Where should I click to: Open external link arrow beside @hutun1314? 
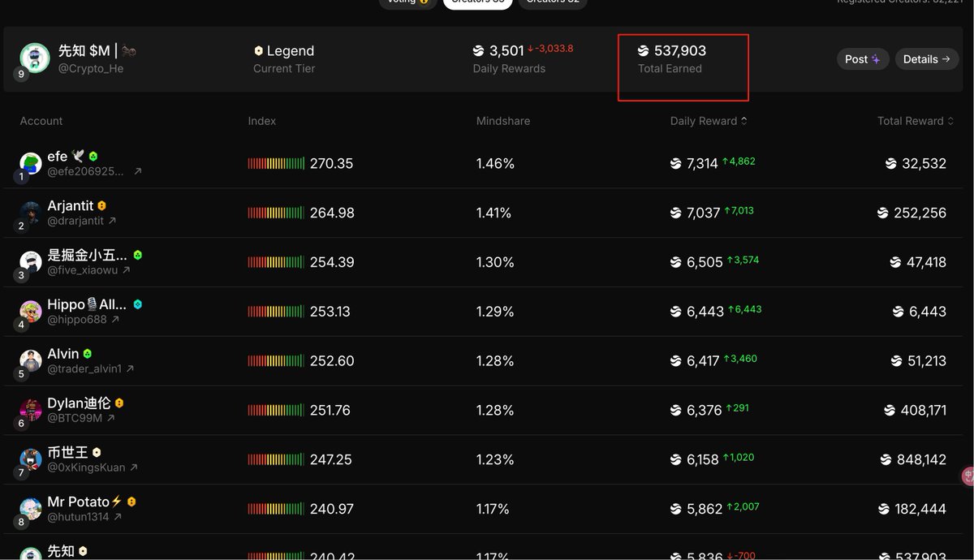[x=118, y=517]
